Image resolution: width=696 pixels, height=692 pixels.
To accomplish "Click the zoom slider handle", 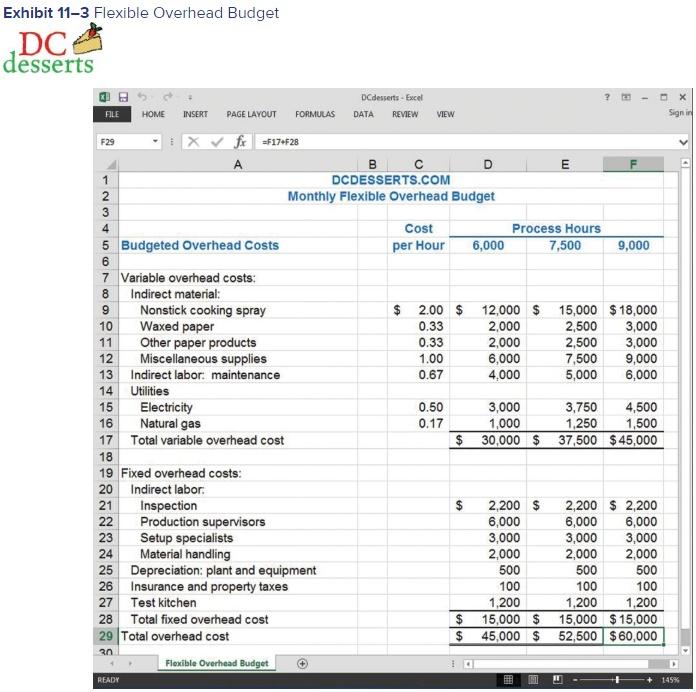I will tap(617, 680).
